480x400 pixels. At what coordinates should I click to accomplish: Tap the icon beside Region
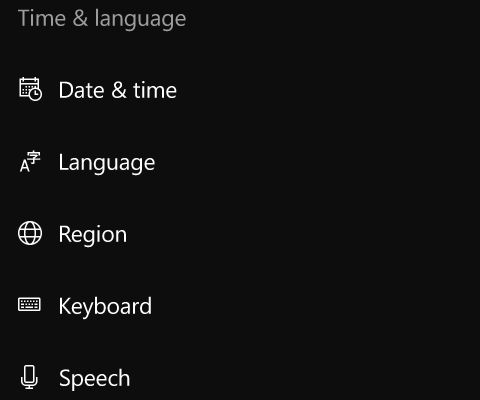pos(30,233)
